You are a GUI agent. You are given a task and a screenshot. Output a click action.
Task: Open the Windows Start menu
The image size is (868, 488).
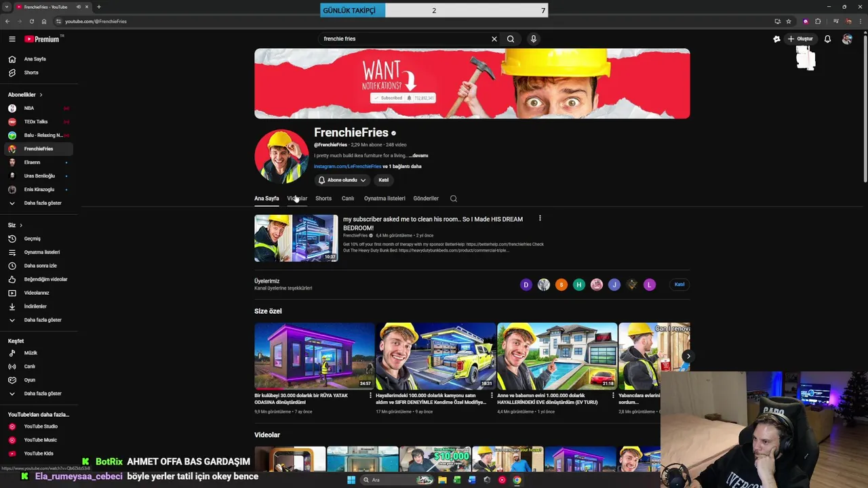351,480
